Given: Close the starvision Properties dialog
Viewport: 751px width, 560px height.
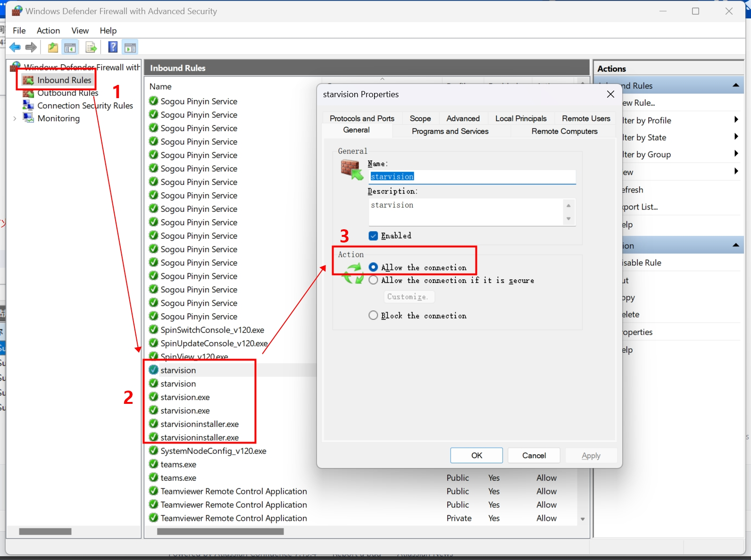Looking at the screenshot, I should (x=610, y=94).
